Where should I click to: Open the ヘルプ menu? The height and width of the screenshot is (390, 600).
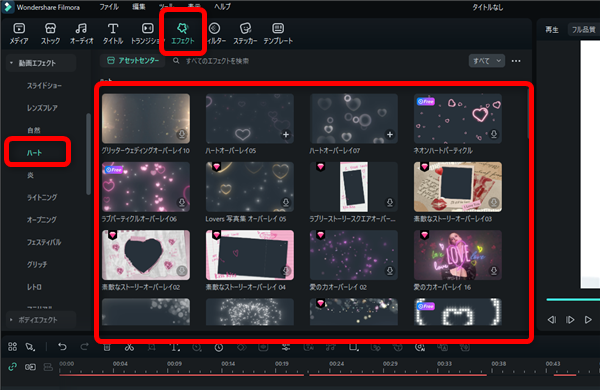(x=222, y=7)
